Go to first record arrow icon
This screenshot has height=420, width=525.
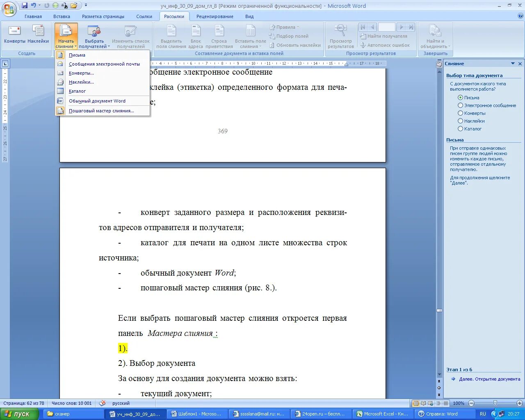pyautogui.click(x=363, y=27)
